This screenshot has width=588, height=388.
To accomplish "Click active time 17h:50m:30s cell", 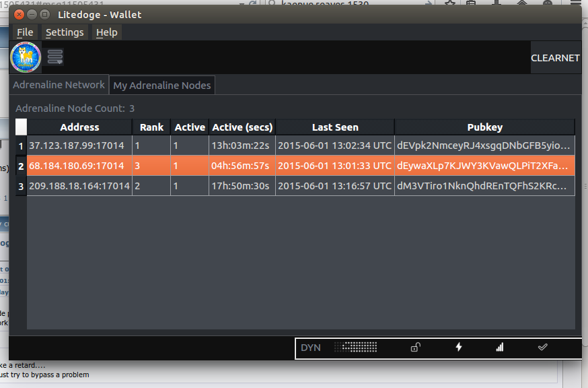I will point(242,187).
